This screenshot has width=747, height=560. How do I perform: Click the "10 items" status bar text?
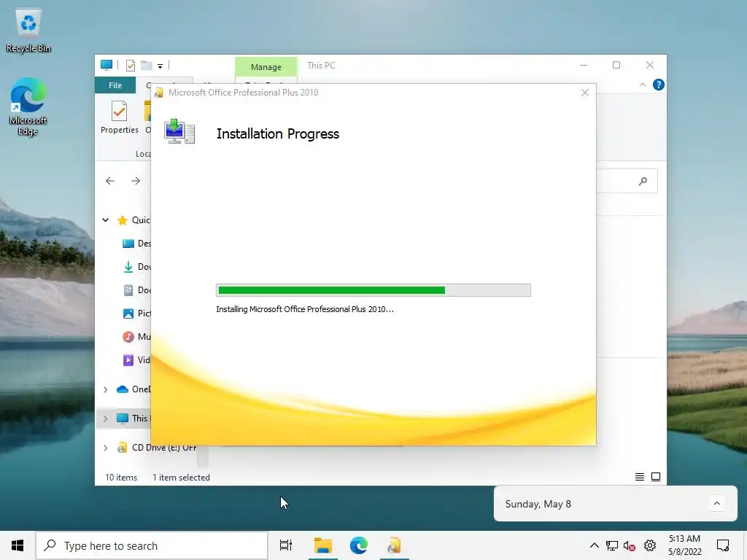121,477
